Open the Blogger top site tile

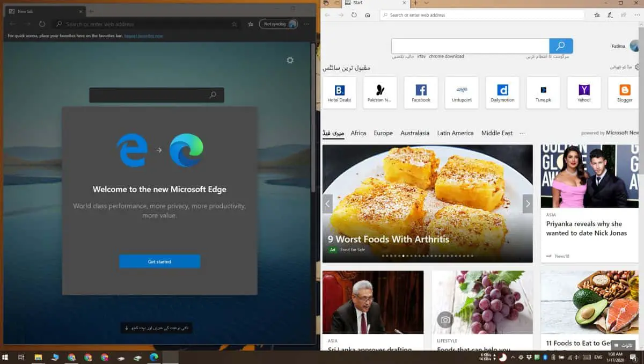(625, 93)
